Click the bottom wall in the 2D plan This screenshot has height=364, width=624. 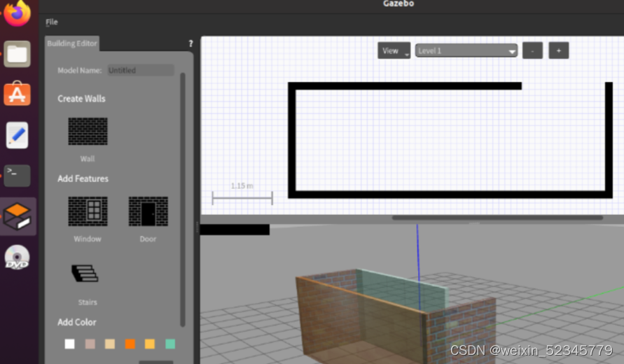(x=450, y=195)
